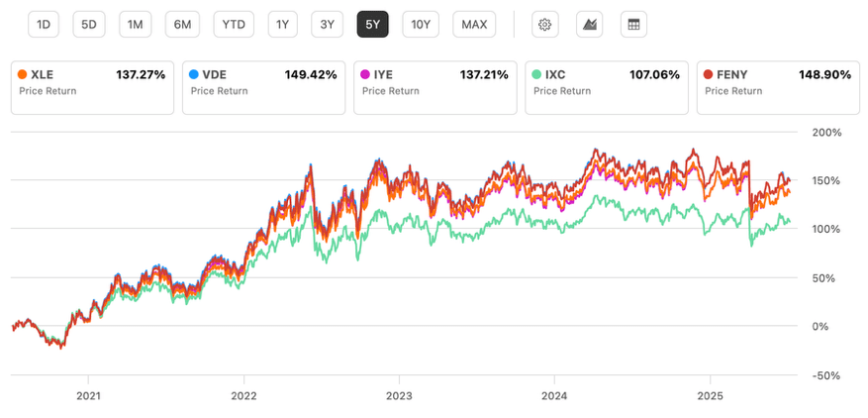Screen dimensions: 868x418
Task: Open the data table view icon
Action: click(x=633, y=25)
